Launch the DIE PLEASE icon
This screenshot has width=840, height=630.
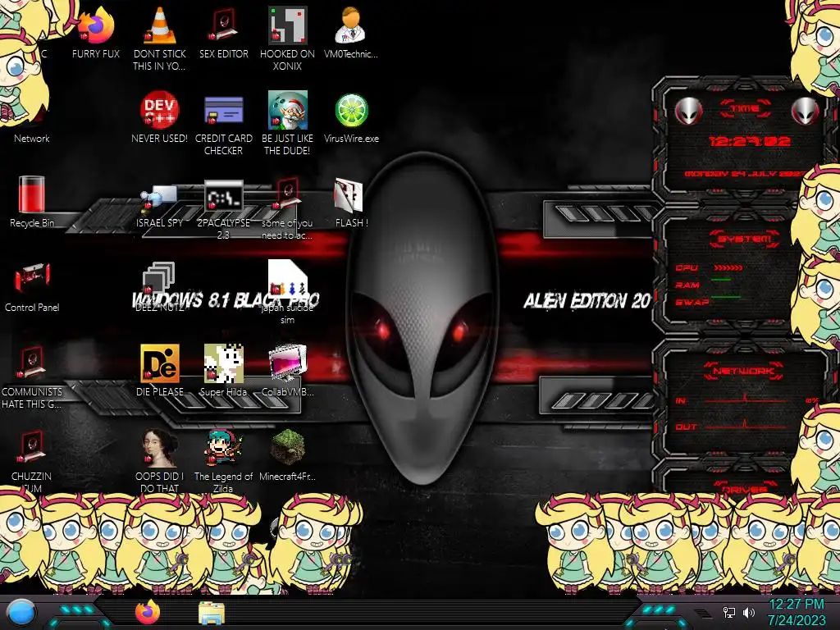160,363
